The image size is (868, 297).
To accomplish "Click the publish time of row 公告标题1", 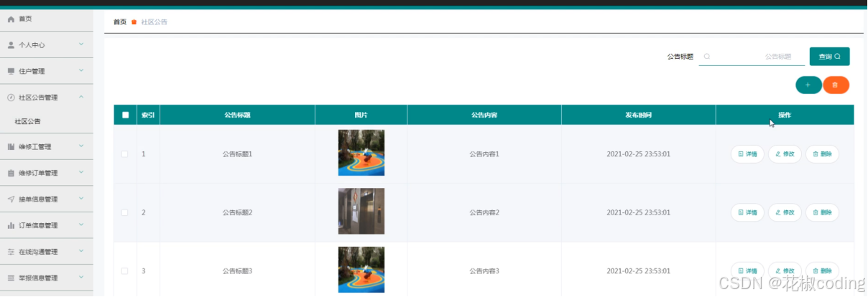I will 638,154.
